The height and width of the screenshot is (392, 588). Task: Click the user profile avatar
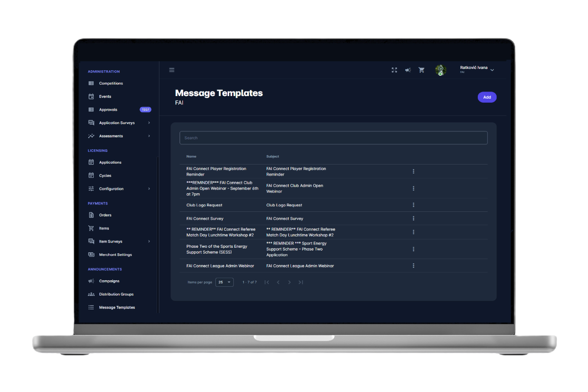(x=441, y=70)
